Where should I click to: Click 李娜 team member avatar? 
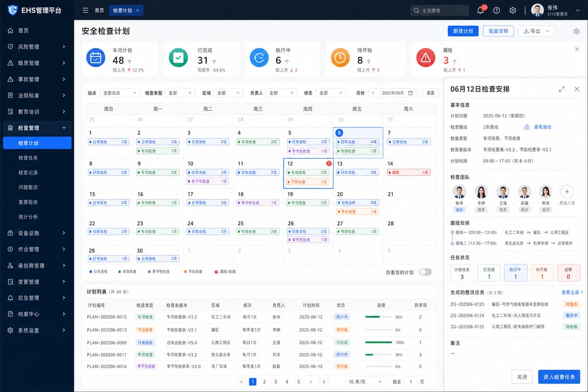[481, 192]
